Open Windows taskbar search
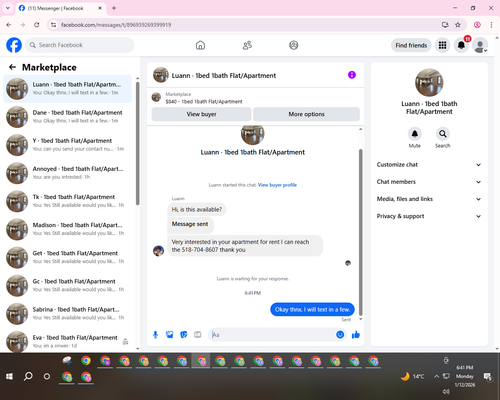This screenshot has width=500, height=400. coord(28,376)
